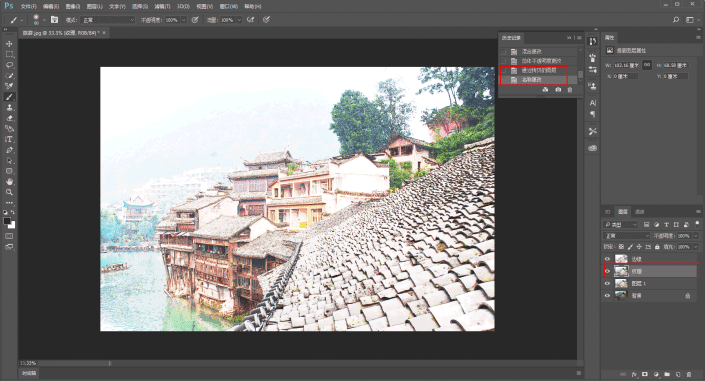Toggle the width-height link in Properties panel
Viewport: 705px width, 381px height.
coord(647,65)
